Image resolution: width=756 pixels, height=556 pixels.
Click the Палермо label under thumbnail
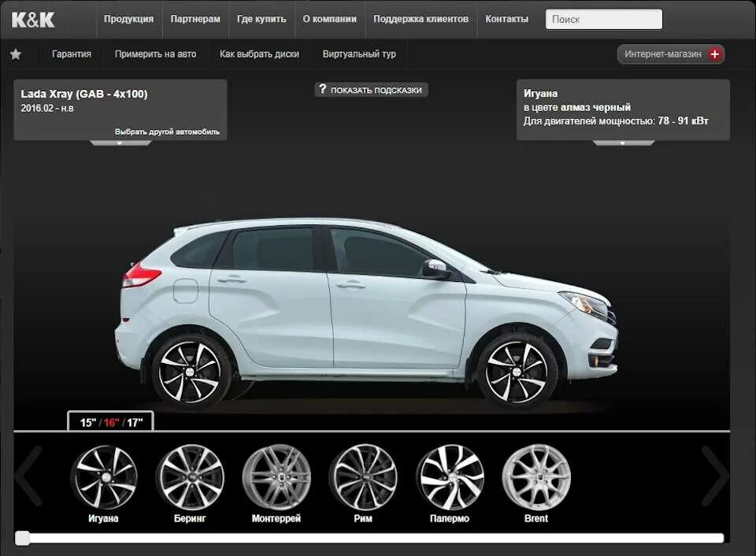pyautogui.click(x=450, y=518)
